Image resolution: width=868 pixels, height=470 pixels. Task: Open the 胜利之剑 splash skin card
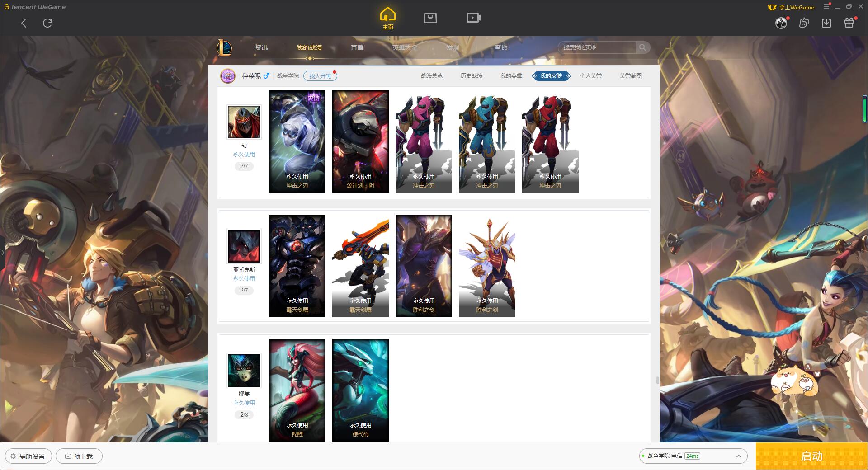424,266
